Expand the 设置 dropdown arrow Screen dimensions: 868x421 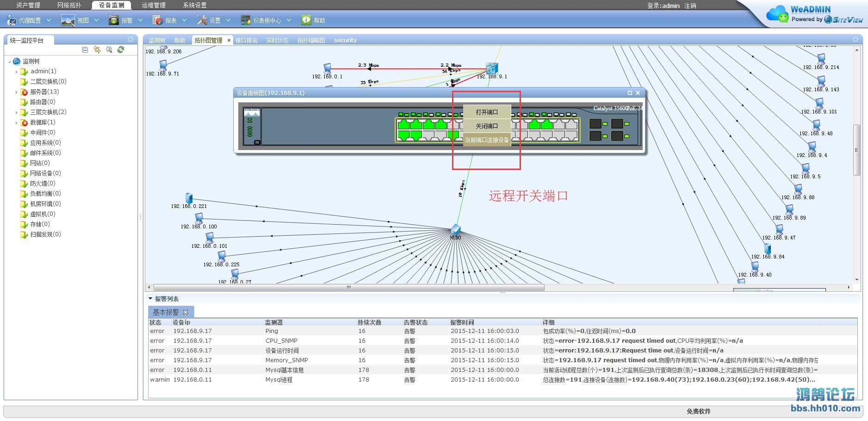pos(228,20)
